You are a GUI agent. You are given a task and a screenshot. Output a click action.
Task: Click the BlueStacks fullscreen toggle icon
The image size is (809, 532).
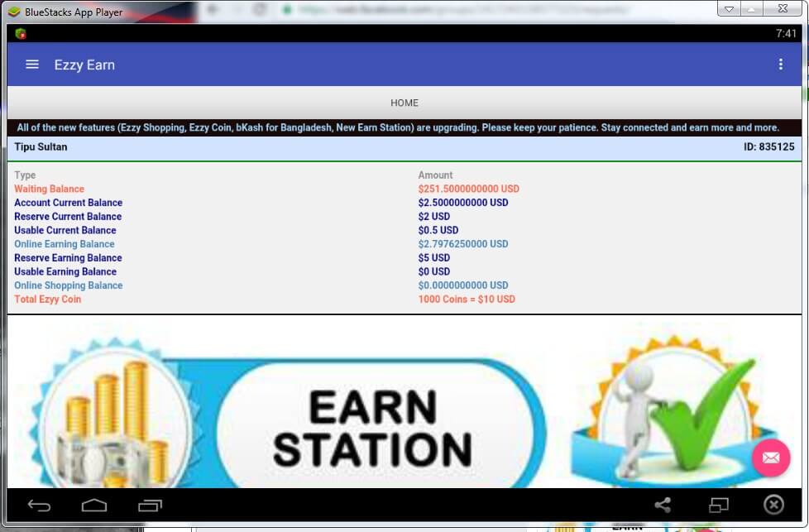point(719,505)
